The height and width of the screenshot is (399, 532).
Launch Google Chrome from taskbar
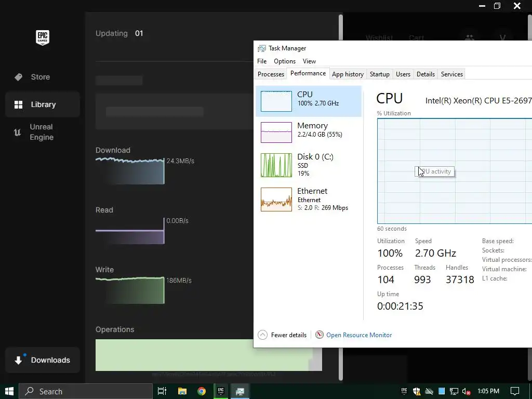202,391
